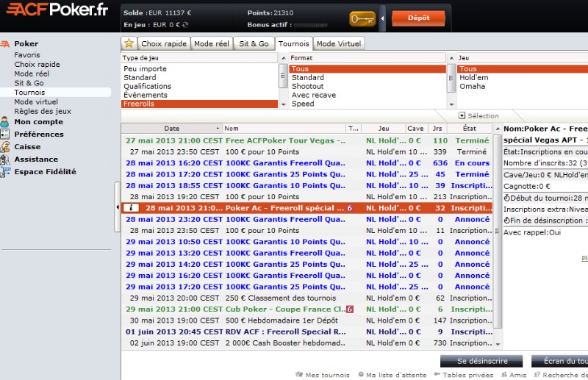Image resolution: width=588 pixels, height=380 pixels.
Task: Select the 2 000€ Cash Booster hebdomadaire row
Action: 307,343
